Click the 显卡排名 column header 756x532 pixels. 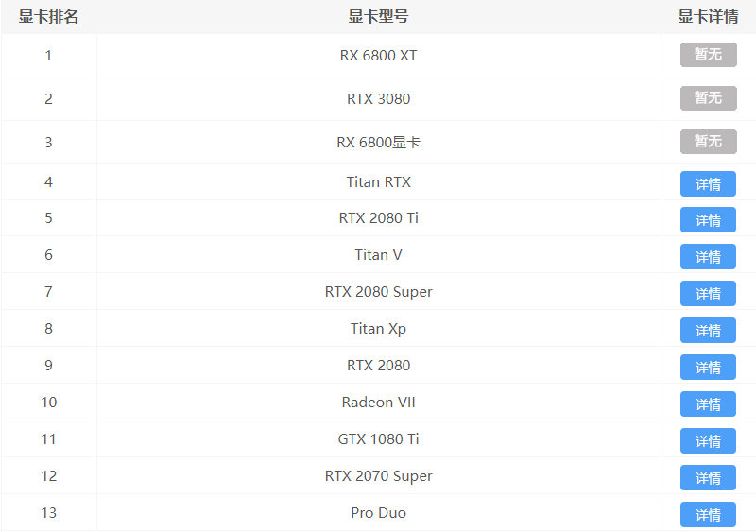coord(48,16)
